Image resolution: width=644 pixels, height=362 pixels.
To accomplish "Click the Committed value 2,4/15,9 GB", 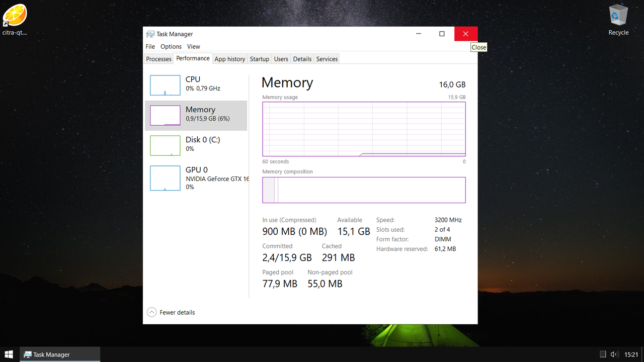I will click(287, 257).
